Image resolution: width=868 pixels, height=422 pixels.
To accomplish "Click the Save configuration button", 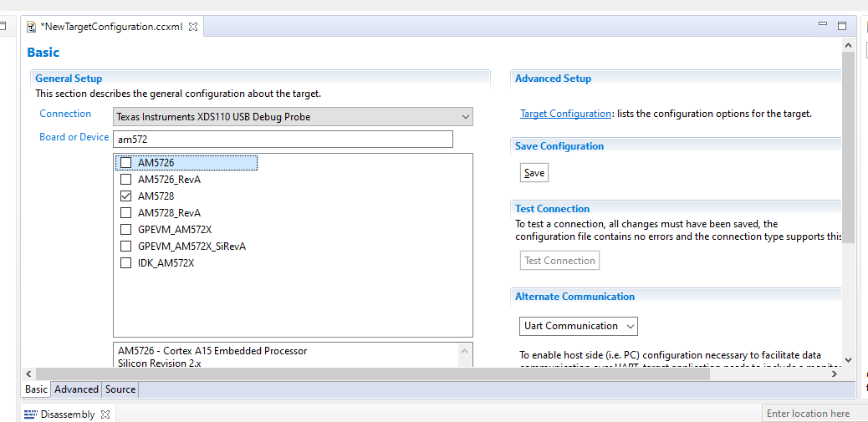I will (534, 173).
